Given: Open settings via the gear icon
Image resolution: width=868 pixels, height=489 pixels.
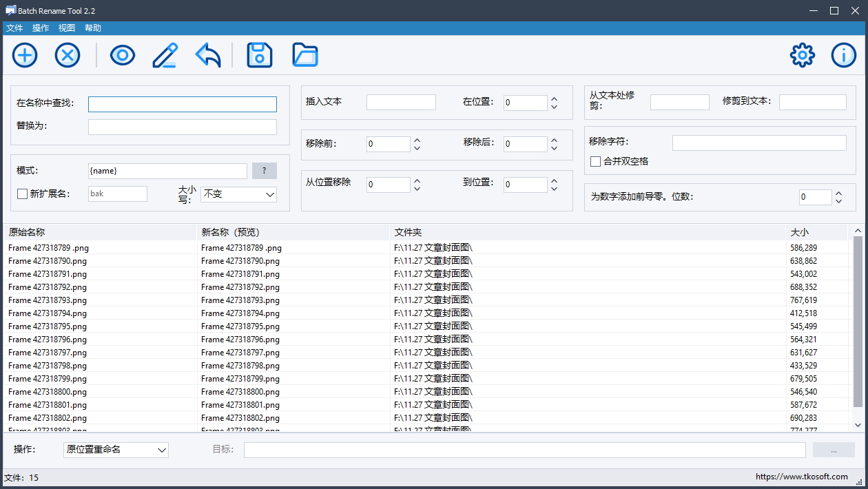Looking at the screenshot, I should [803, 55].
